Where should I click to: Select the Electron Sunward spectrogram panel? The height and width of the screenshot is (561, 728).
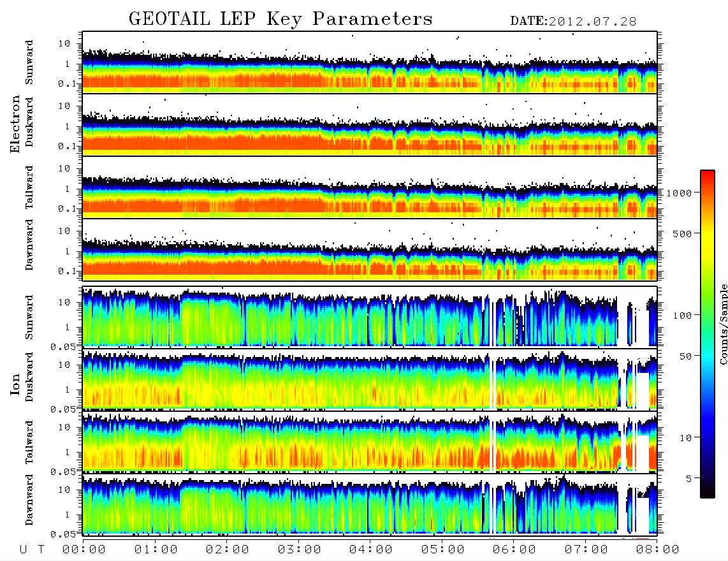pyautogui.click(x=370, y=62)
